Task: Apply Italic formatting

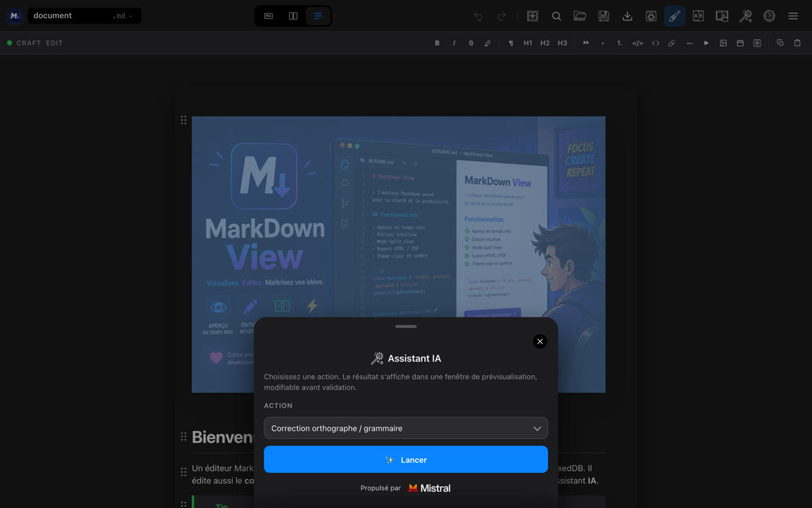Action: pyautogui.click(x=454, y=43)
